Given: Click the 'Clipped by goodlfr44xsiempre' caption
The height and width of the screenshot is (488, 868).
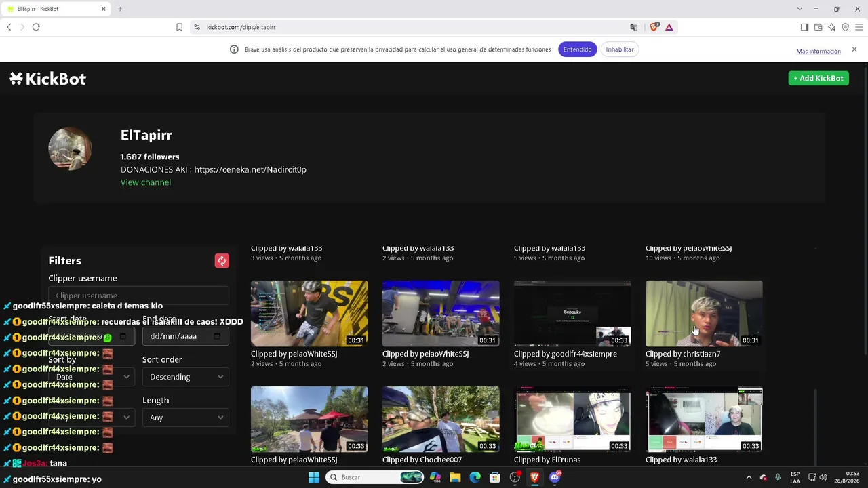Looking at the screenshot, I should [x=566, y=354].
